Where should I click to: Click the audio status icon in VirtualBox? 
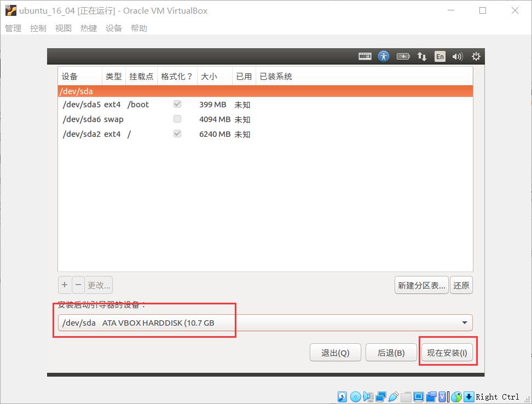[x=368, y=396]
